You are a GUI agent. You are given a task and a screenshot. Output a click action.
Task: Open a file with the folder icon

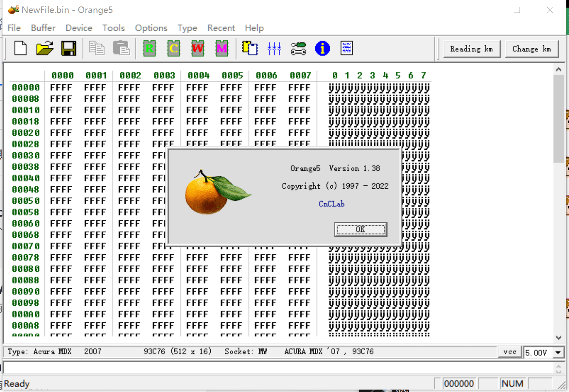point(45,48)
